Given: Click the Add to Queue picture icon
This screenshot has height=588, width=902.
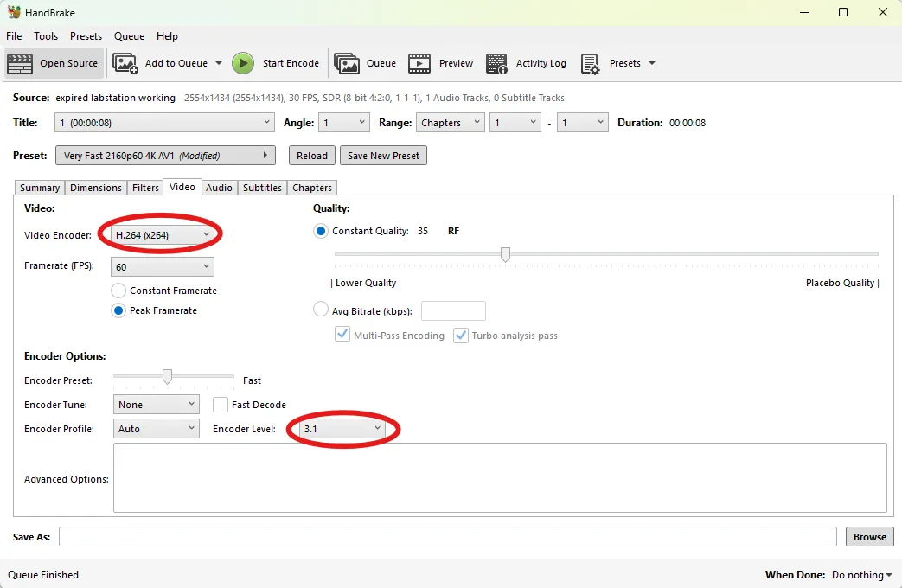Looking at the screenshot, I should (125, 63).
